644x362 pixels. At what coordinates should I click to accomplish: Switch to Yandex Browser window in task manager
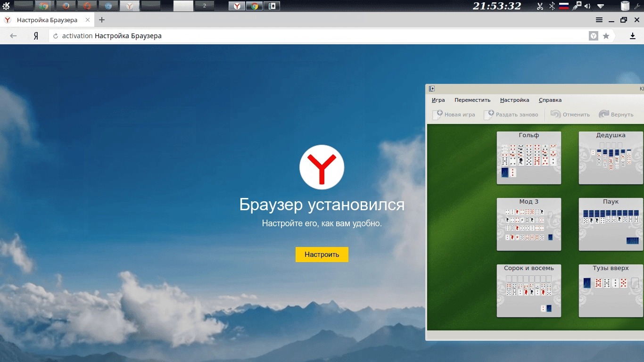237,6
